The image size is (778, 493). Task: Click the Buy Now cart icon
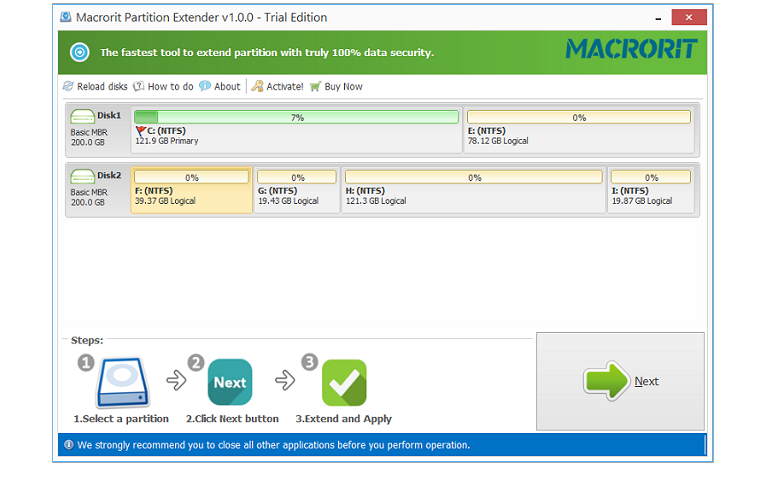coord(316,87)
